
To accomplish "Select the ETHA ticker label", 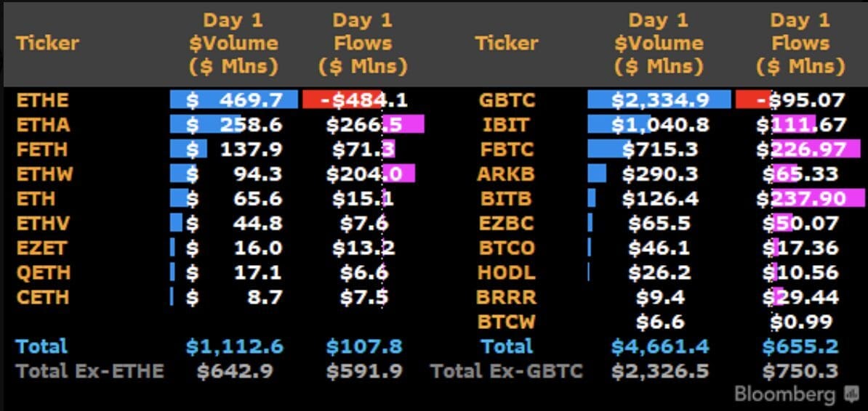I will click(x=43, y=124).
